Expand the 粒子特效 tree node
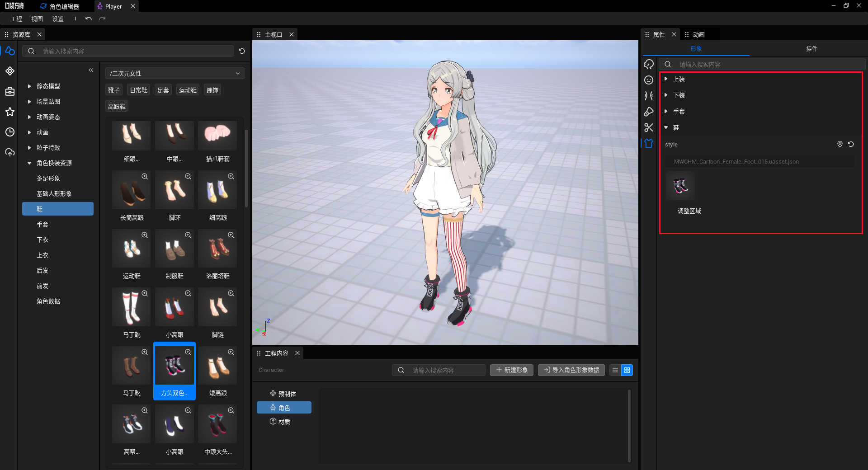Screen dimensions: 868x470 [29, 147]
